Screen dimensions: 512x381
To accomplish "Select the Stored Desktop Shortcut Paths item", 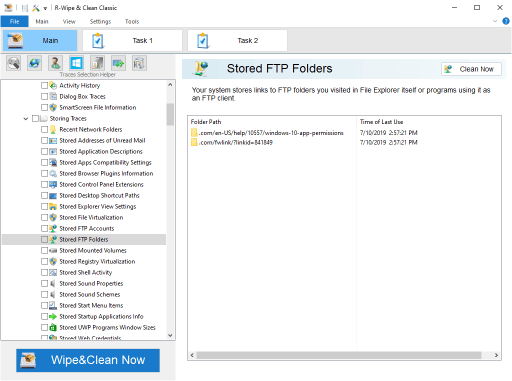I will pyautogui.click(x=99, y=195).
